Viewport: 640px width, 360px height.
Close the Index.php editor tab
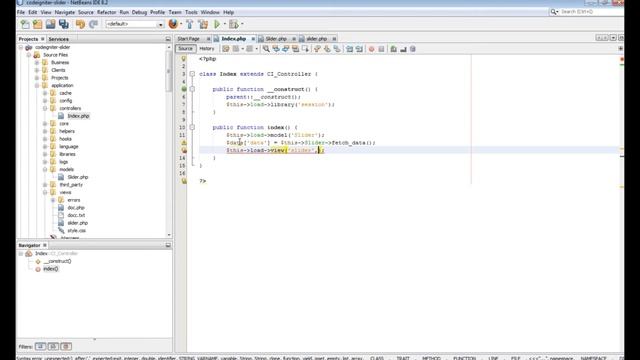[x=253, y=39]
